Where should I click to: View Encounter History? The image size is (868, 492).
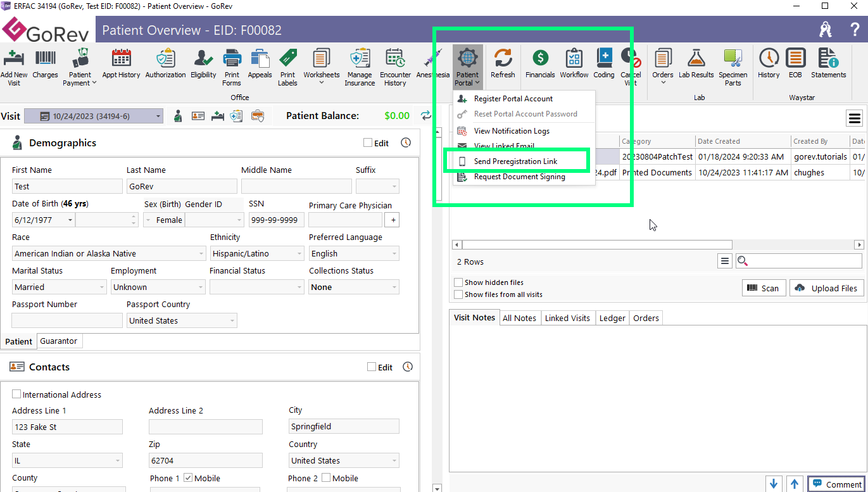[x=395, y=66]
